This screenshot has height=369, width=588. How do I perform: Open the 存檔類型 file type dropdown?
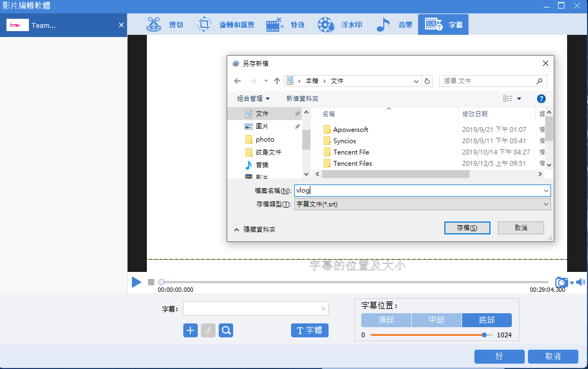[422, 204]
